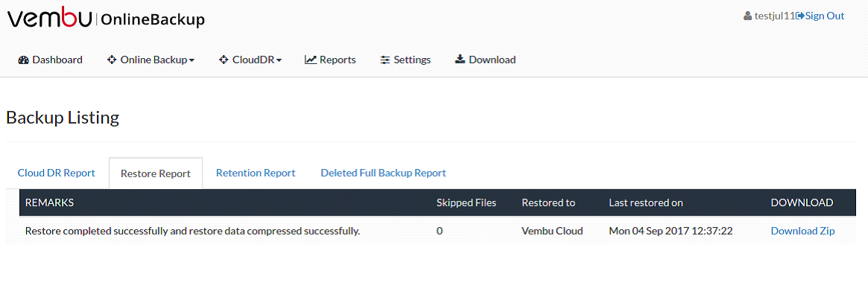
Task: Click the testjul11 username
Action: [x=775, y=16]
